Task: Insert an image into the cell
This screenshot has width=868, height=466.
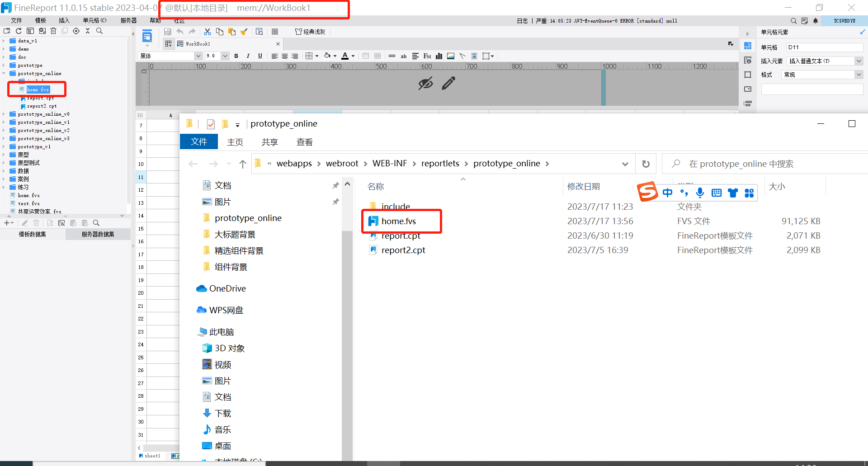Action: point(451,56)
